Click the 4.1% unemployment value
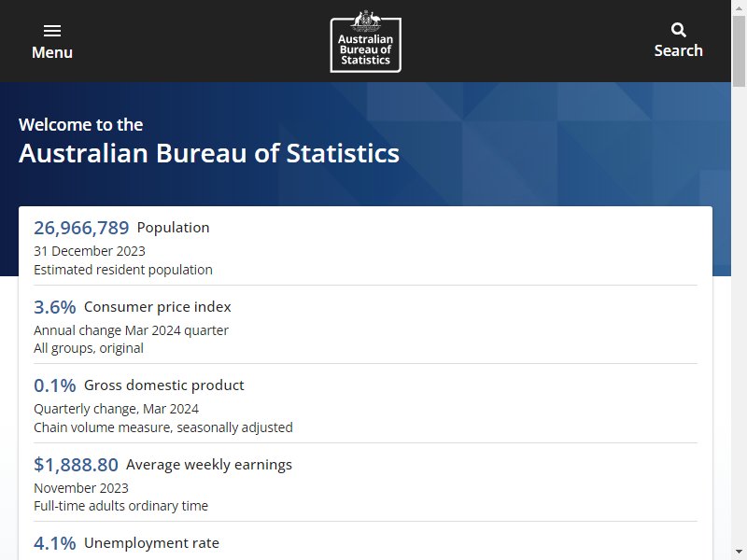This screenshot has height=560, width=747. point(55,543)
